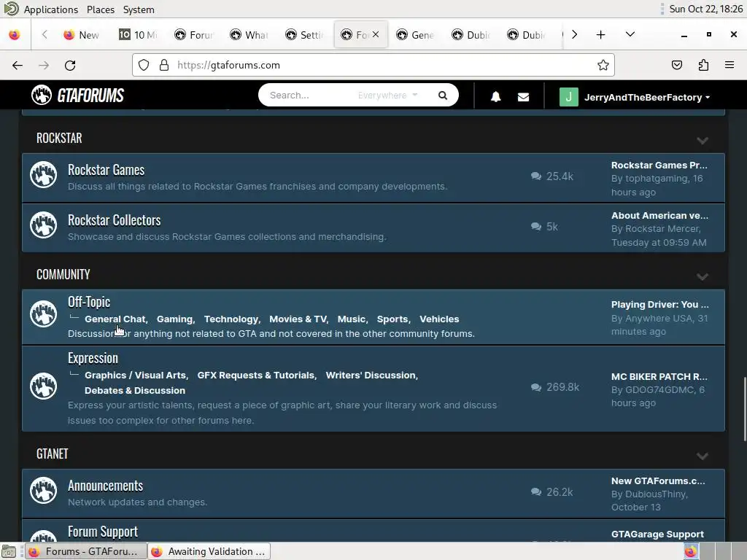747x560 pixels.
Task: Open the Announcements forum
Action: (105, 486)
